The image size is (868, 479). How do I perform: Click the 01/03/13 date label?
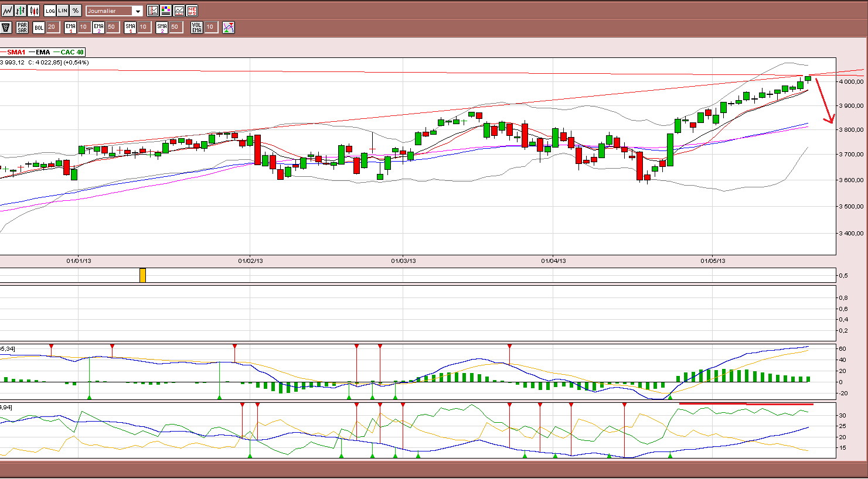coord(403,261)
